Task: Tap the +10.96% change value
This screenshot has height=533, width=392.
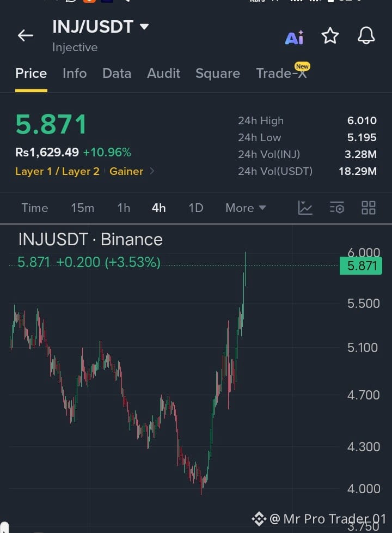Action: tap(107, 152)
